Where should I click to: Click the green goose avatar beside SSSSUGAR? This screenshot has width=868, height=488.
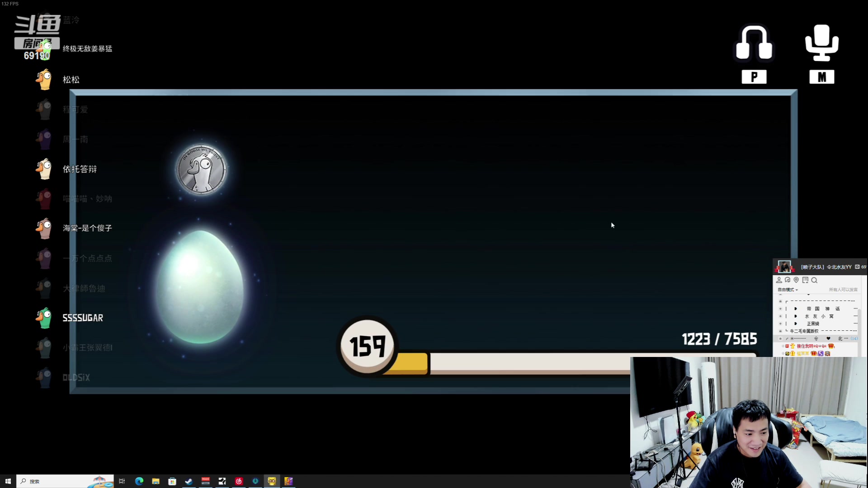[x=44, y=318]
